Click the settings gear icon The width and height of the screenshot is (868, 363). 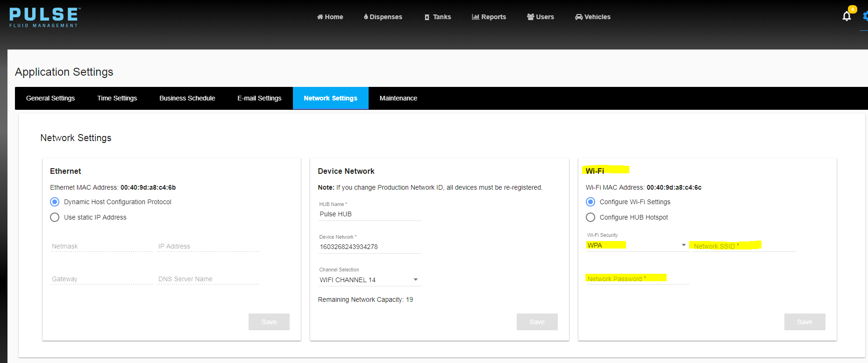point(865,16)
